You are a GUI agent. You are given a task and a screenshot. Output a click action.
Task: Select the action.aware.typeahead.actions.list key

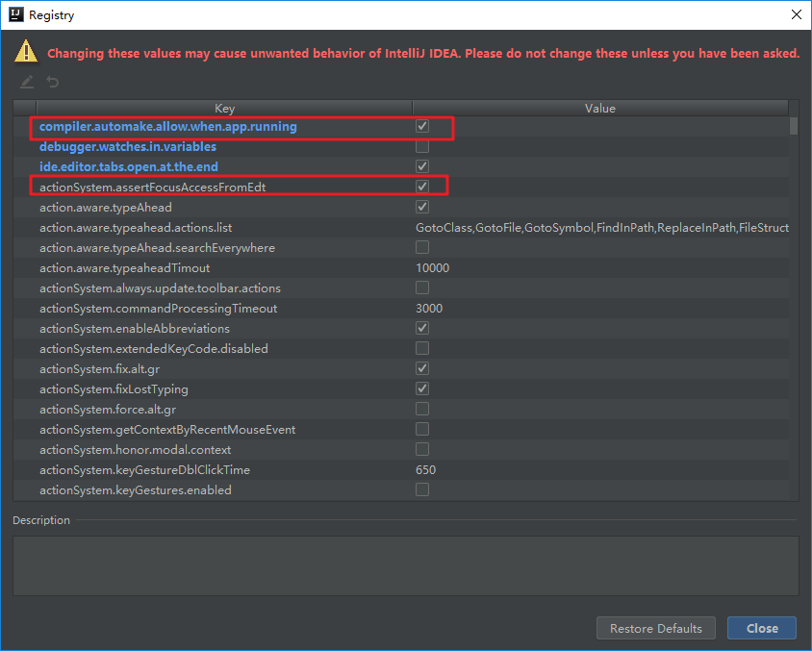tap(136, 228)
